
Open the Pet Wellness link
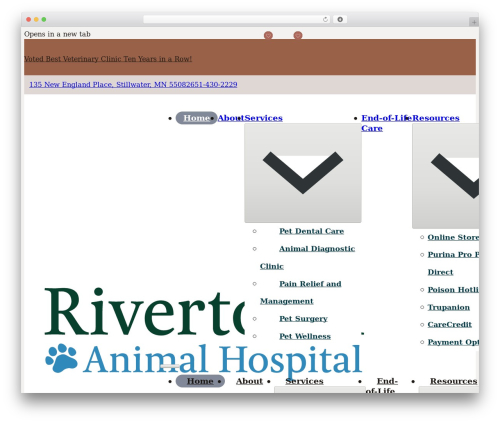coord(305,336)
